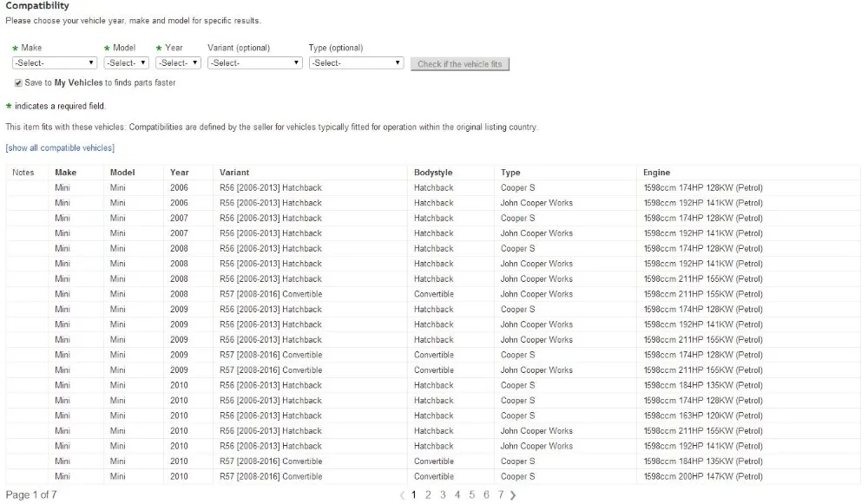Jump to page 2
The height and width of the screenshot is (504, 868).
[x=428, y=495]
